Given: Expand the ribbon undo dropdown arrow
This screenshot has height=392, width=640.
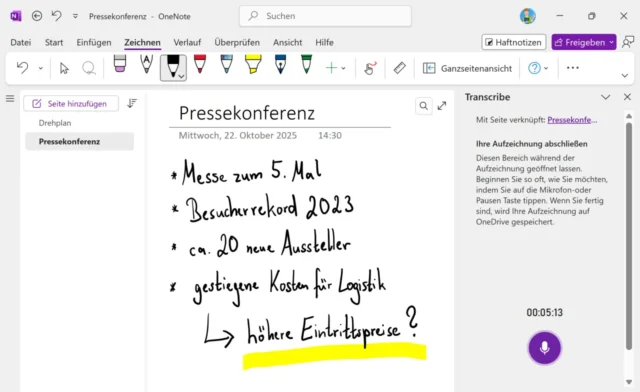Looking at the screenshot, I should click(x=40, y=68).
